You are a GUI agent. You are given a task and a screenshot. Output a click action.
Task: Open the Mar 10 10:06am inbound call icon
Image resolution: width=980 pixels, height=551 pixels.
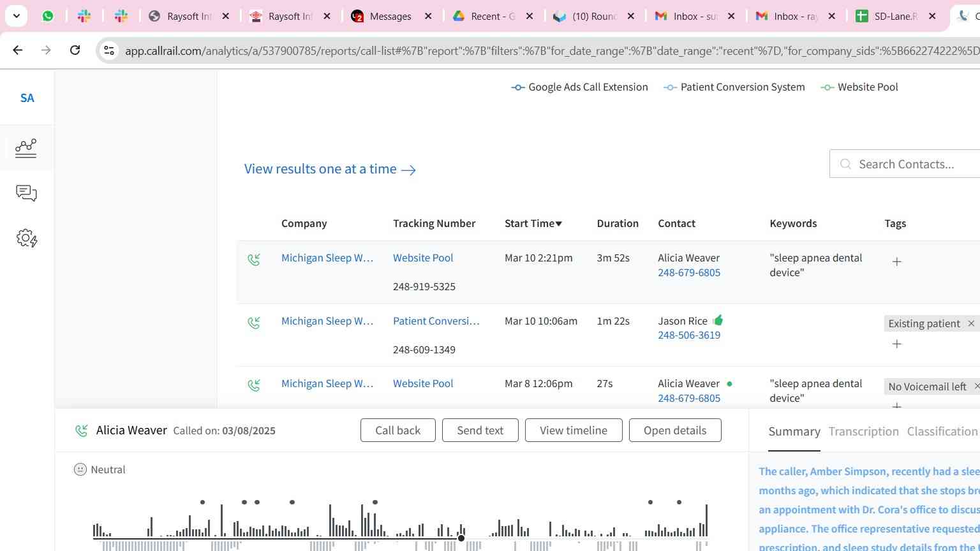click(254, 323)
